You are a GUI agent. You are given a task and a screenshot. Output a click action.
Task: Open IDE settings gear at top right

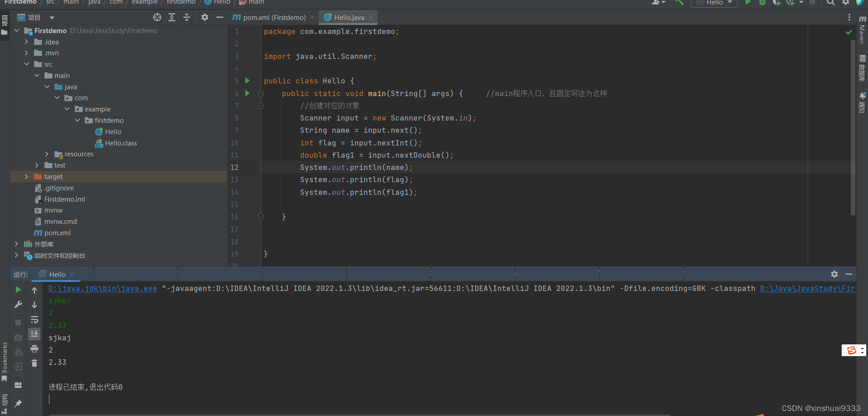click(x=846, y=2)
